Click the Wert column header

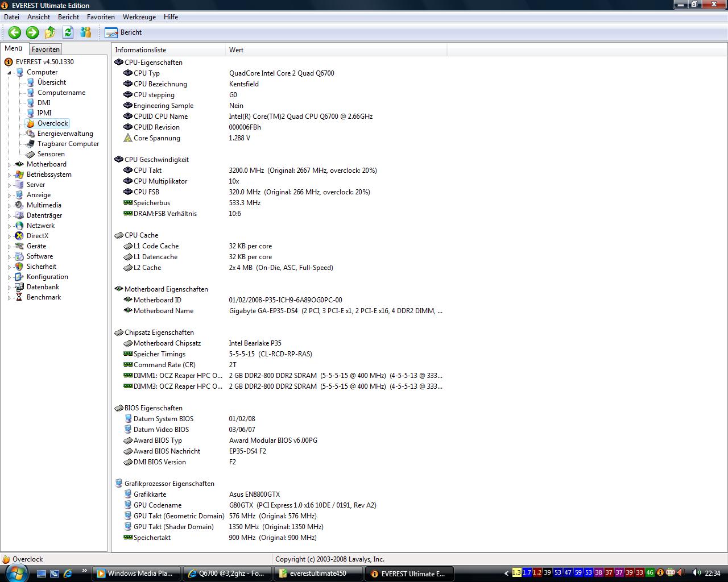tap(336, 50)
